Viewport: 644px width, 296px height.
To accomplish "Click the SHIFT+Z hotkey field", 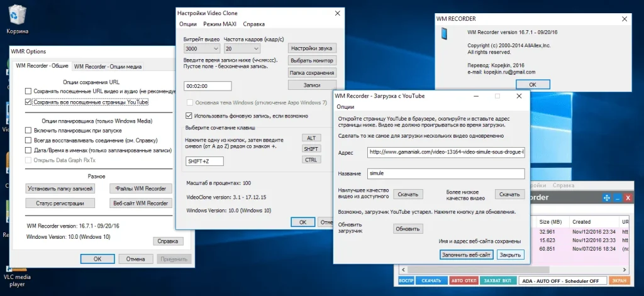I will pos(204,162).
